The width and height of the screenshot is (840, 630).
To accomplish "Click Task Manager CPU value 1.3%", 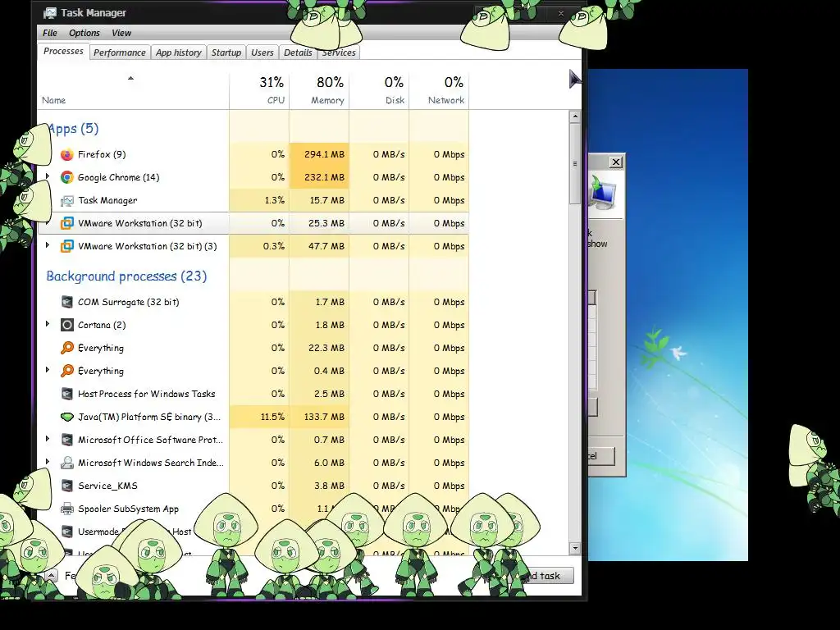I will 274,200.
